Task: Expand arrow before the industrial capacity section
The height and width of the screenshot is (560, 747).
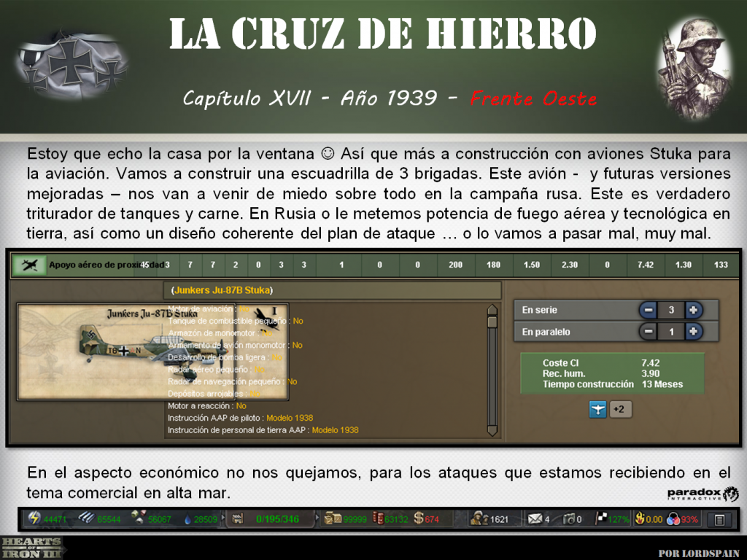Action: 223,518
